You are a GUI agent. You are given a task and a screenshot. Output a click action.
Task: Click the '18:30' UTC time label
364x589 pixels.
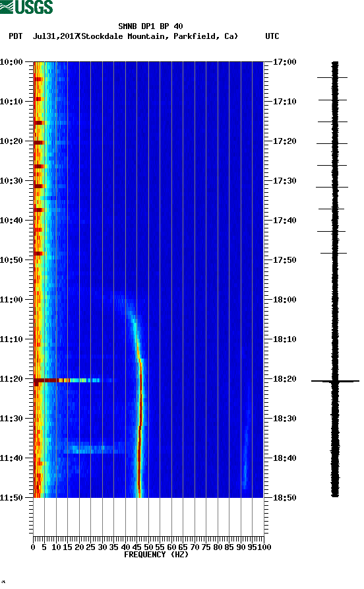tap(284, 419)
